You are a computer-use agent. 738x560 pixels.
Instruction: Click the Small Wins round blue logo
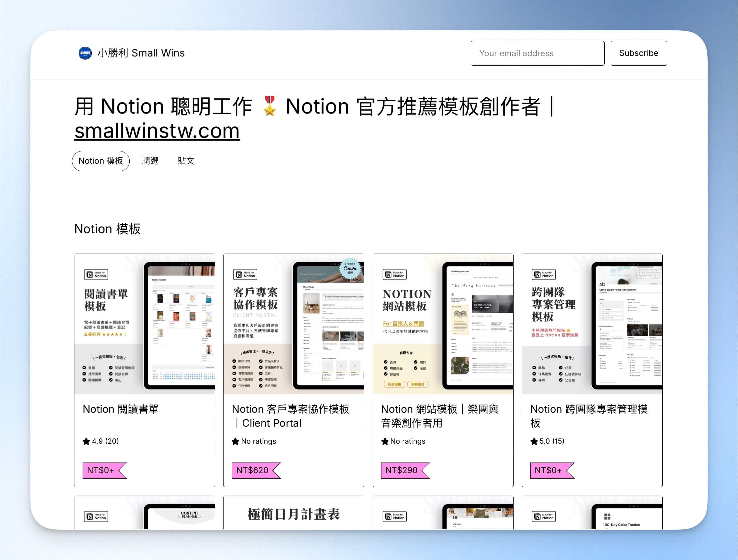85,53
